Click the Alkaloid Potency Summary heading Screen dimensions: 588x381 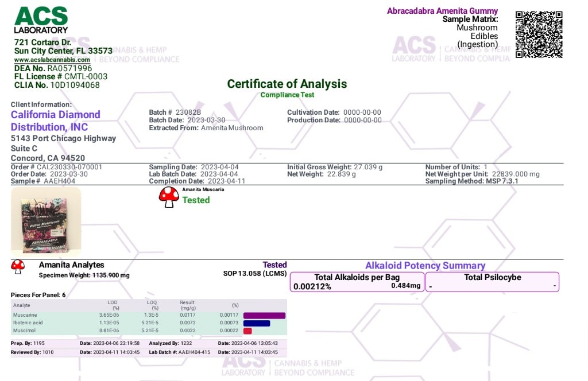click(425, 266)
